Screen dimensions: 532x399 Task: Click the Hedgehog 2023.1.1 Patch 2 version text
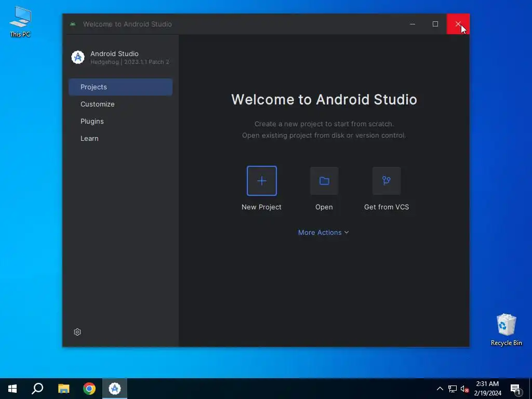click(x=129, y=62)
